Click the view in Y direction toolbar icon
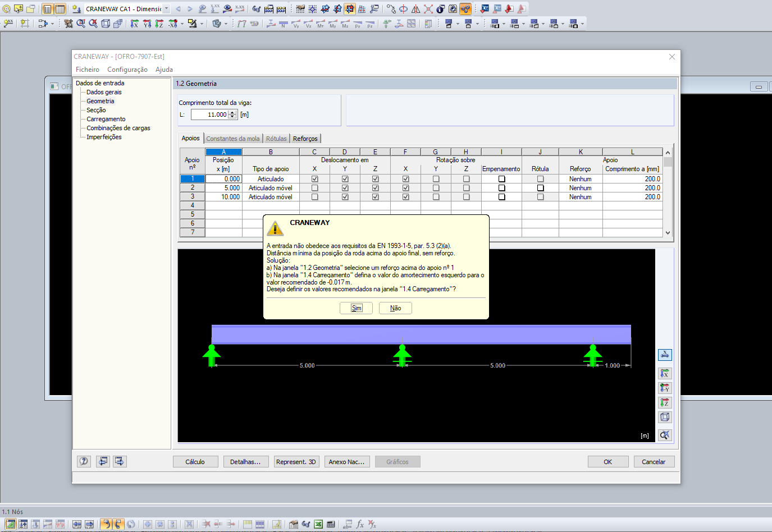This screenshot has width=772, height=532. pyautogui.click(x=147, y=24)
